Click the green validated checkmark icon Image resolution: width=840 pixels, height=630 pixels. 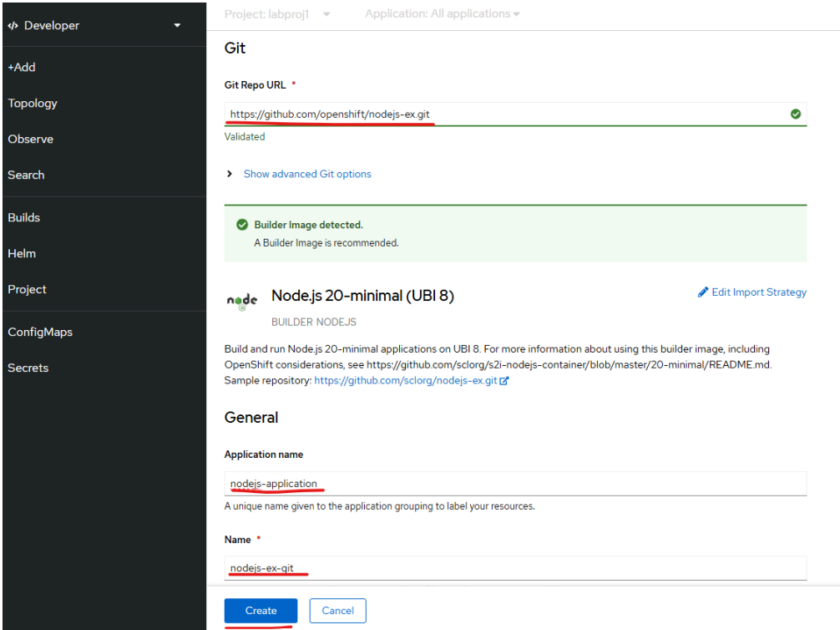[x=795, y=114]
